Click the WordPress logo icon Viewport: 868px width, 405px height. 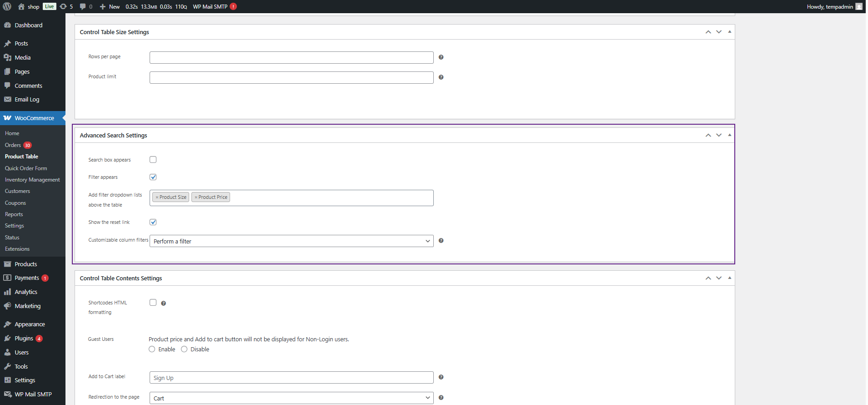pos(7,6)
